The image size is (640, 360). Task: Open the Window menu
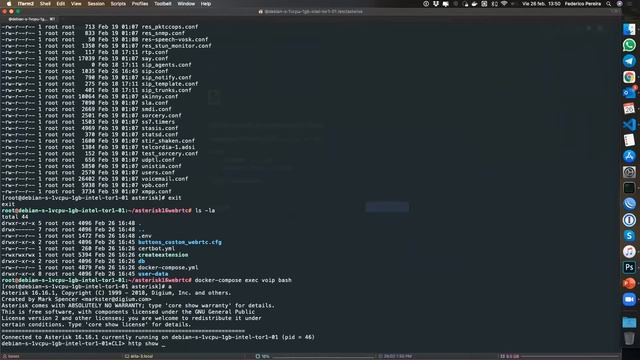tap(186, 4)
